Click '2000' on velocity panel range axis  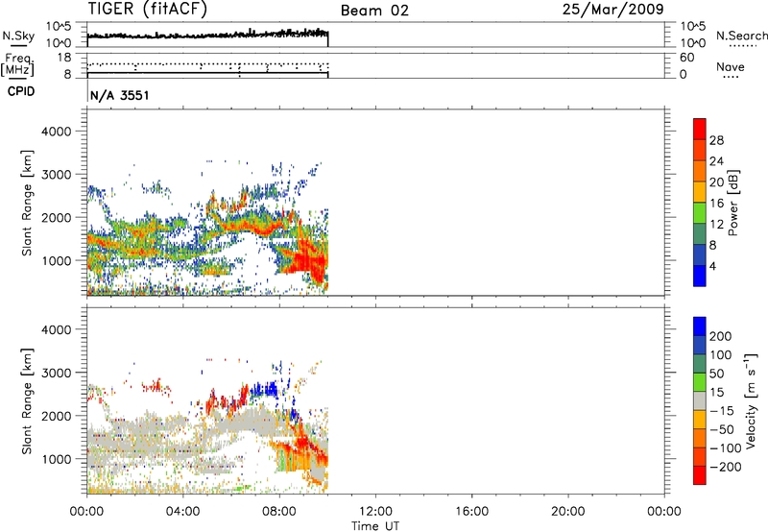[57, 416]
